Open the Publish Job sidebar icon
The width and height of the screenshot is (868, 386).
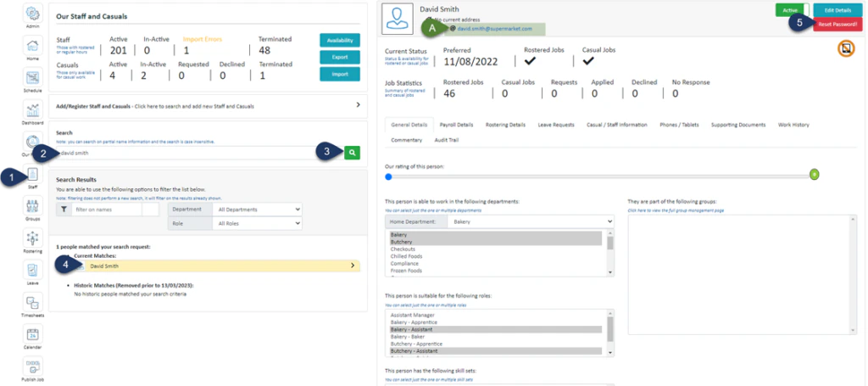(x=33, y=366)
